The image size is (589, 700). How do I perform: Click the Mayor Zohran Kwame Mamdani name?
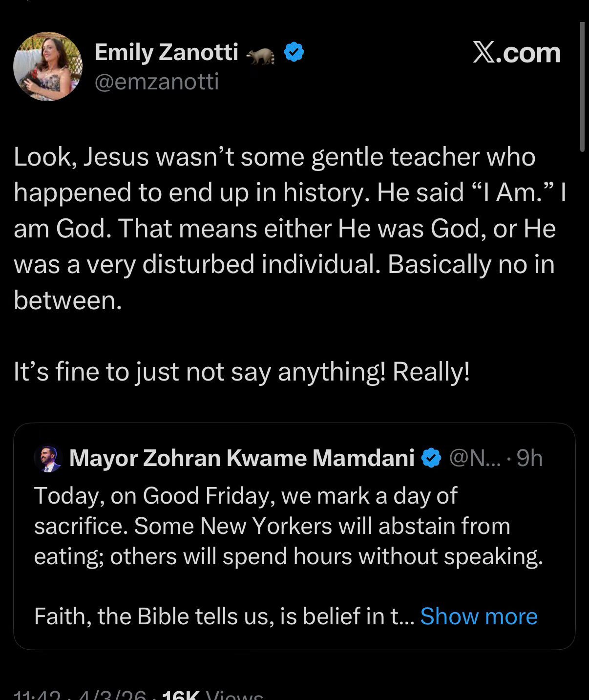coord(241,458)
